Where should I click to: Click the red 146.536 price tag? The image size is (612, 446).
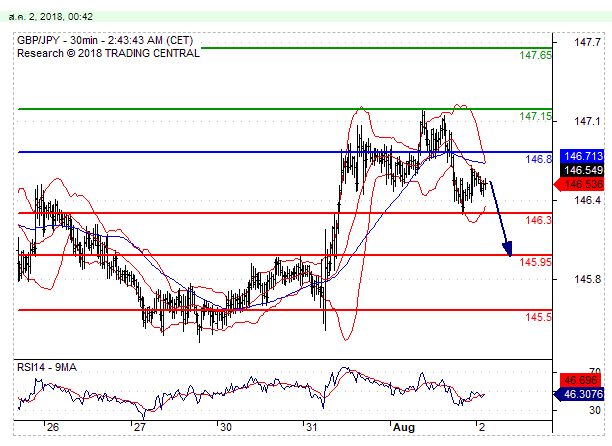580,184
